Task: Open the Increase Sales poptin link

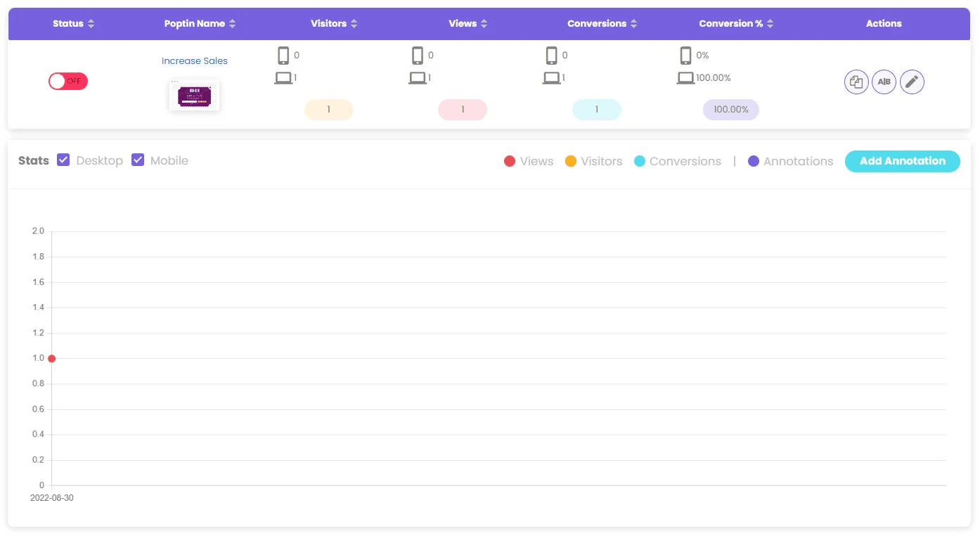Action: click(x=195, y=61)
